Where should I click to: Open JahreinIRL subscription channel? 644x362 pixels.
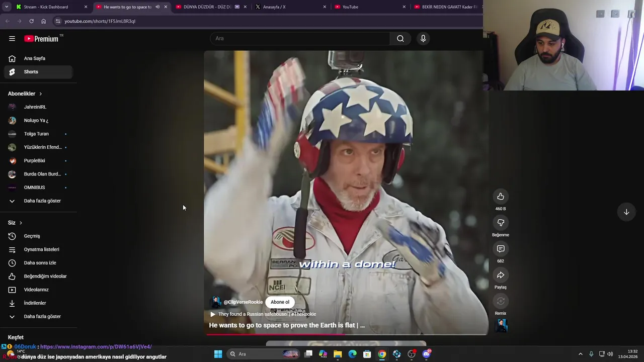tap(38, 107)
